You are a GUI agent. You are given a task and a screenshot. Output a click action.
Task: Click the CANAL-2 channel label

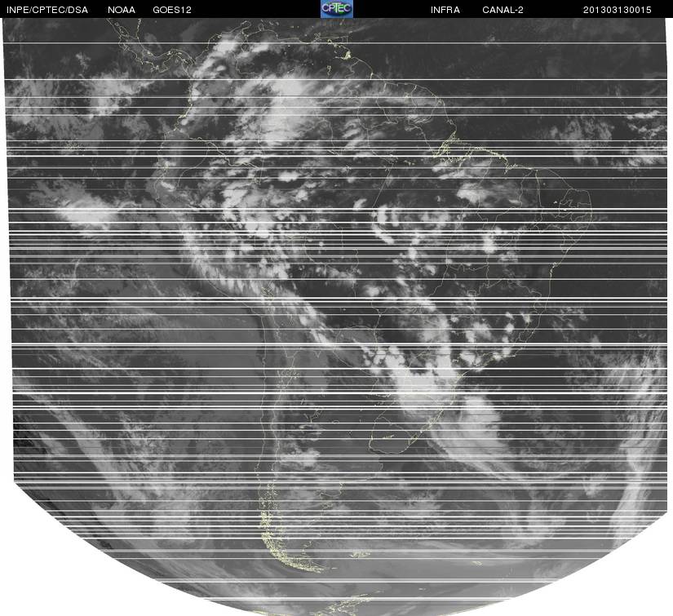(503, 10)
